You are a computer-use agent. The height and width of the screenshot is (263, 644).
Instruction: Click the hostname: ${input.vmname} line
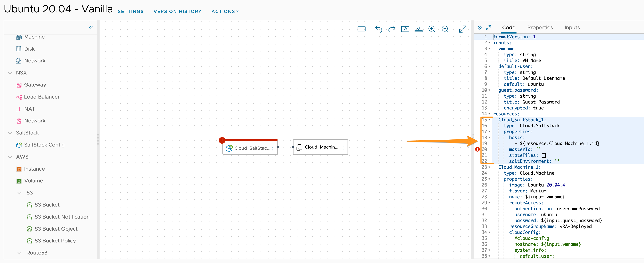pyautogui.click(x=548, y=244)
